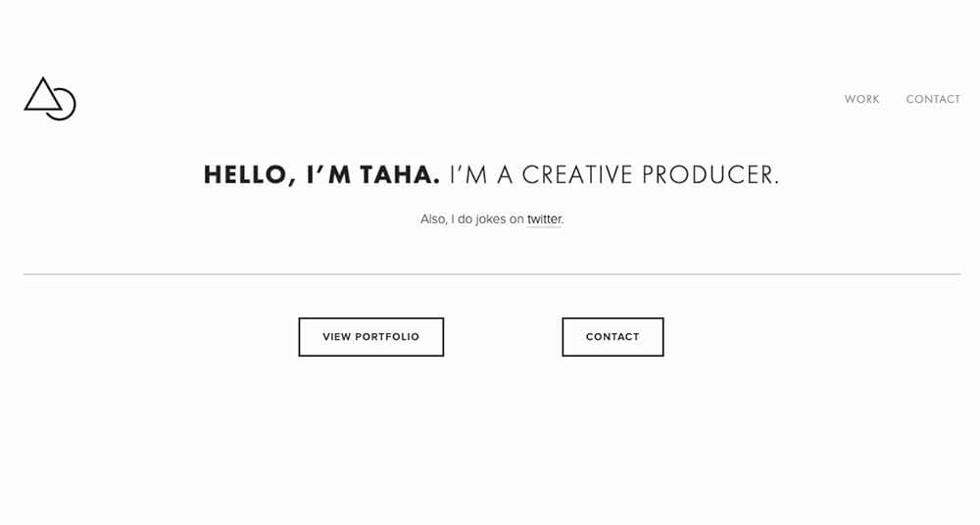
Task: Follow the underlined twitter link
Action: click(x=544, y=219)
